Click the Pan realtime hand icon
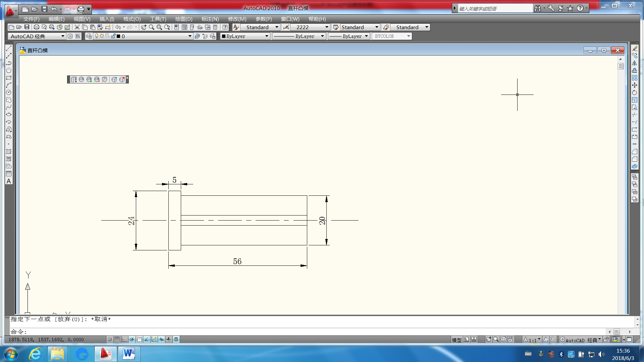Screen dimensions: 644x362 coord(144,27)
